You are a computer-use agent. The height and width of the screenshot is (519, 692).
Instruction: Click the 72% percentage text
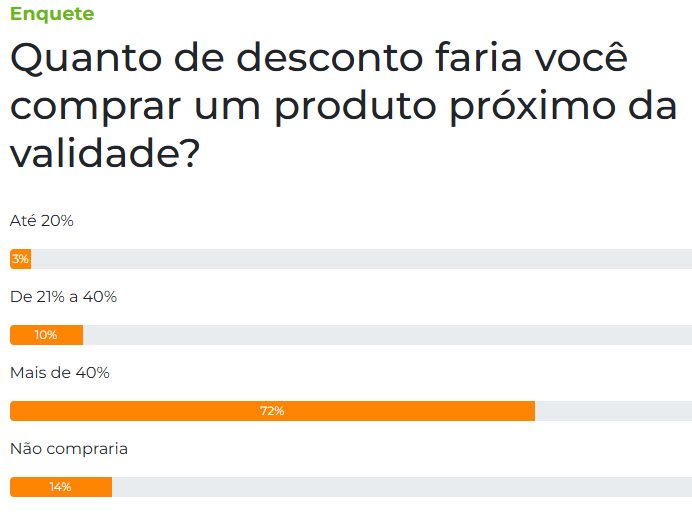[272, 411]
